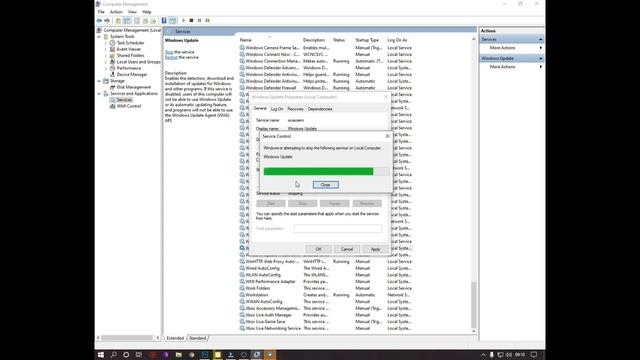Expand the Task Scheduler node

tap(106, 43)
